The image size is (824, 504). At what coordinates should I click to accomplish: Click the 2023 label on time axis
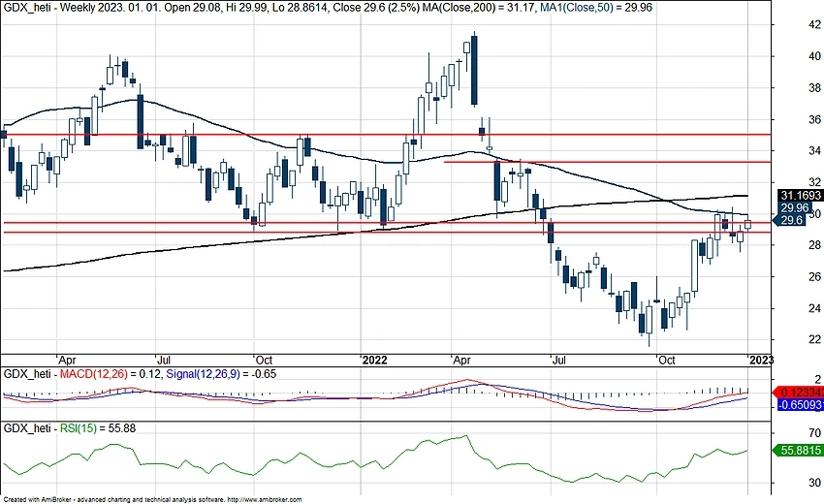click(761, 360)
